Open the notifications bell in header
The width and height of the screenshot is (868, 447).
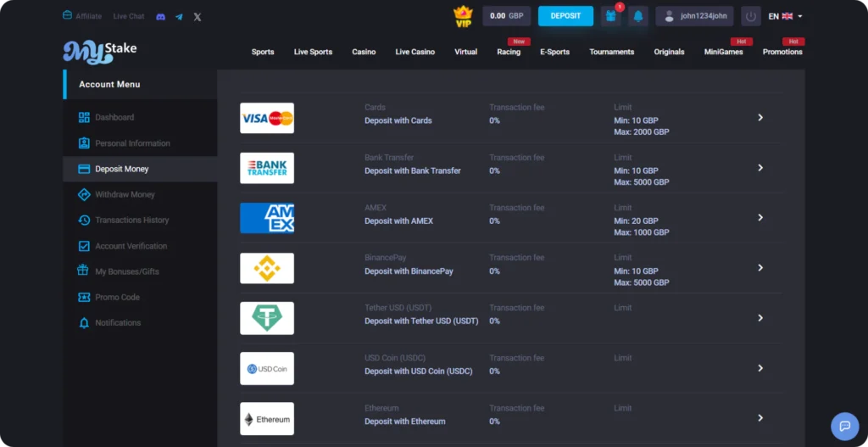638,16
